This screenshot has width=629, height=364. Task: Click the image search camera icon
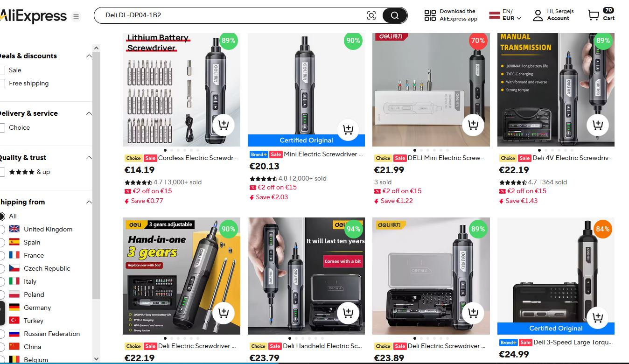tap(371, 15)
